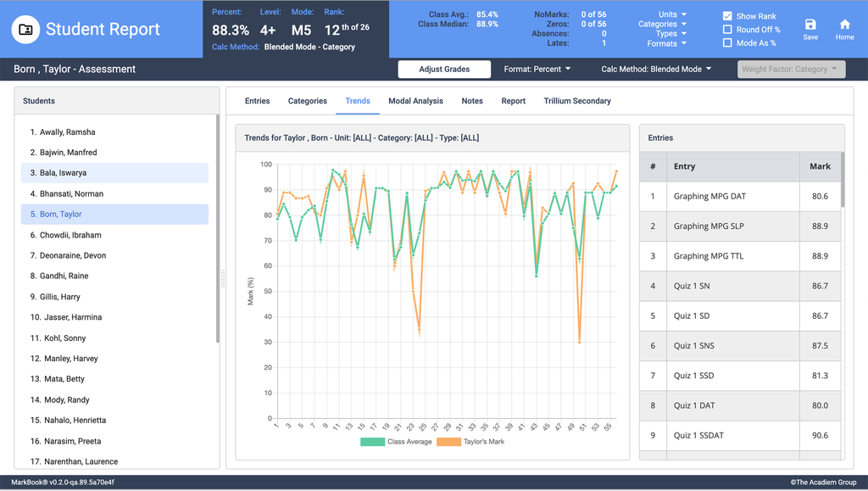Viewport: 868px width, 491px height.
Task: Select student Chowdii, Ibraham
Action: (x=114, y=235)
